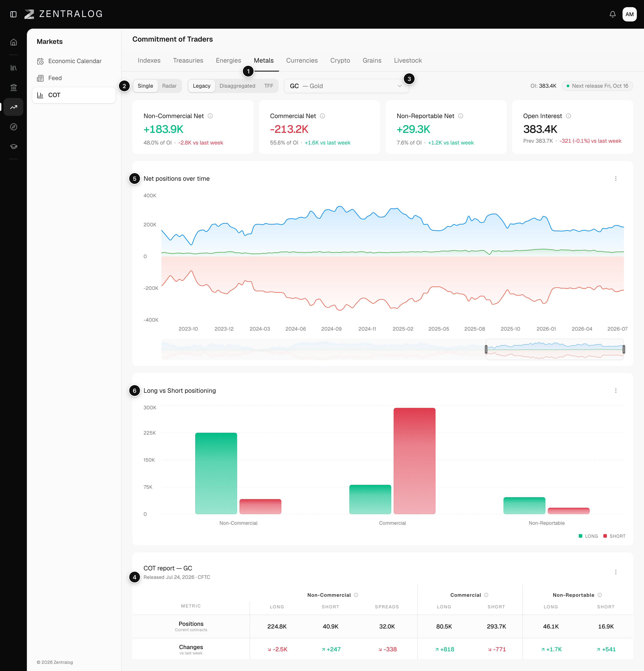The width and height of the screenshot is (644, 671).
Task: Select the TFF report type
Action: [269, 86]
